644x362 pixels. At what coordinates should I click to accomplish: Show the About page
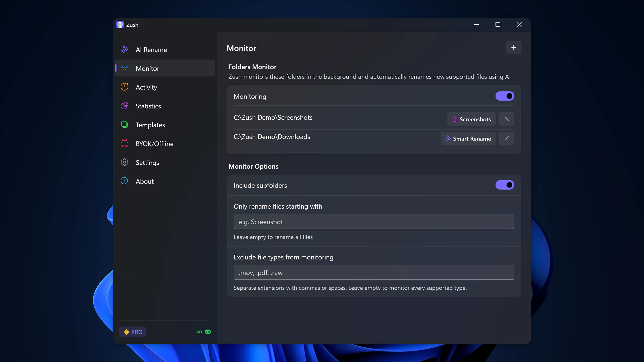pos(165,181)
